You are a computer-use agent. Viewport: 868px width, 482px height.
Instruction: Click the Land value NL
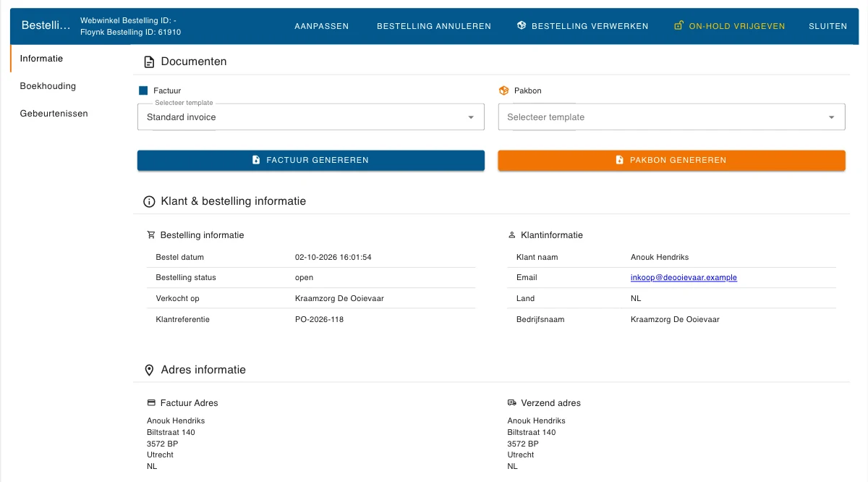coord(636,298)
